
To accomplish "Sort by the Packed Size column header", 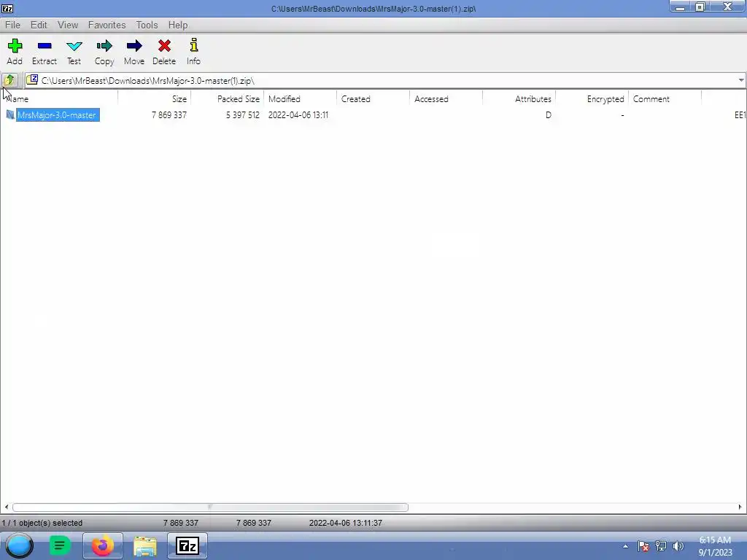I will tap(228, 98).
